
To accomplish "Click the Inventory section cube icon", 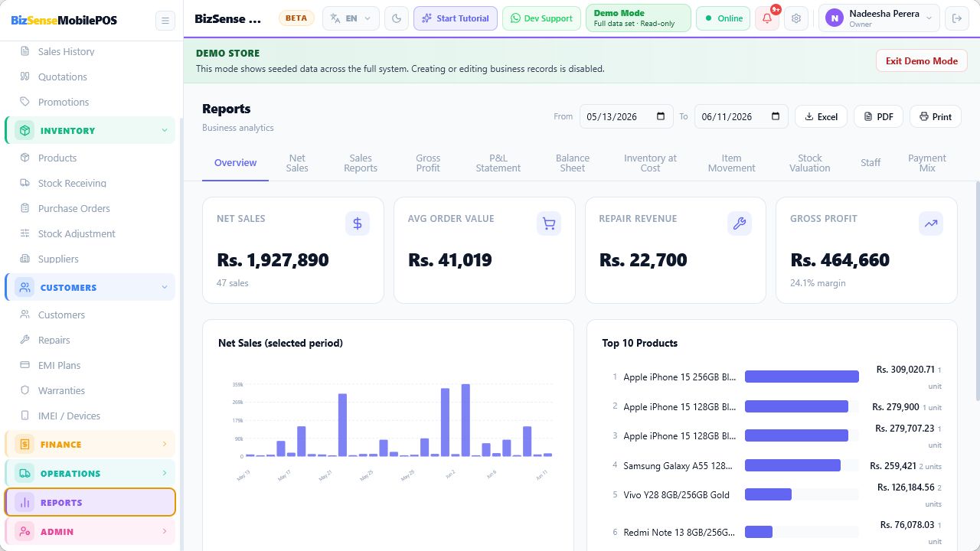I will click(x=24, y=130).
